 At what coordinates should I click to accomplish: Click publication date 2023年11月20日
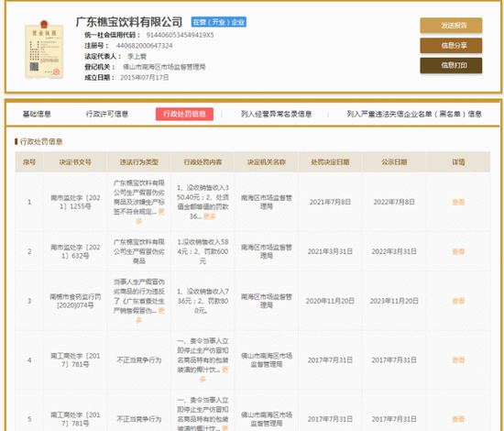tap(394, 301)
